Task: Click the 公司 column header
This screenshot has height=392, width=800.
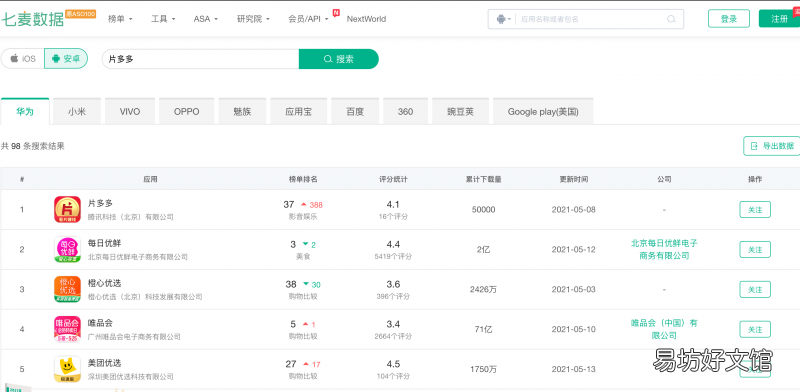Action: click(x=664, y=179)
